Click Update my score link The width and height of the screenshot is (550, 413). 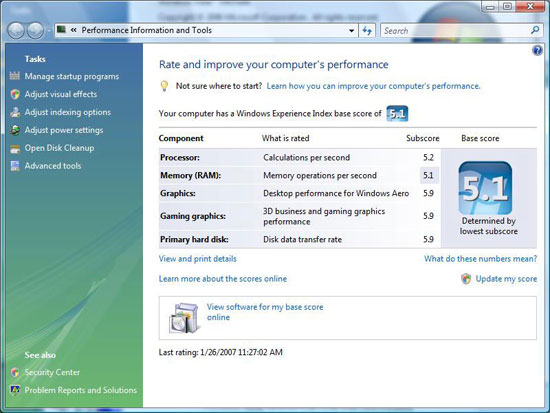[x=506, y=279]
